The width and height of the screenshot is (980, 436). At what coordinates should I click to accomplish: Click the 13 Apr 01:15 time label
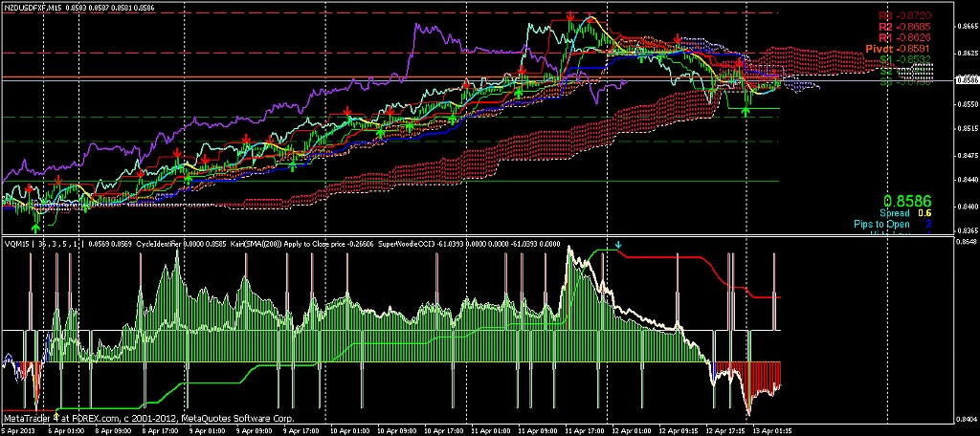click(x=772, y=431)
